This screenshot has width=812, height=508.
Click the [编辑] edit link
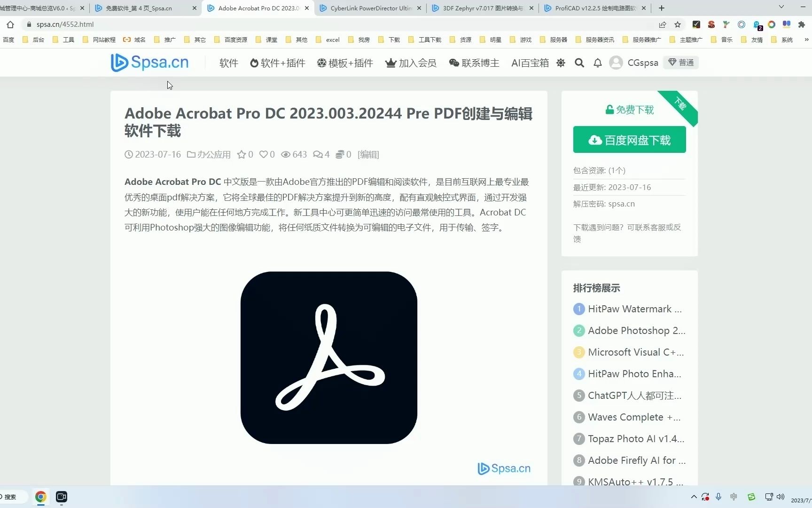368,154
